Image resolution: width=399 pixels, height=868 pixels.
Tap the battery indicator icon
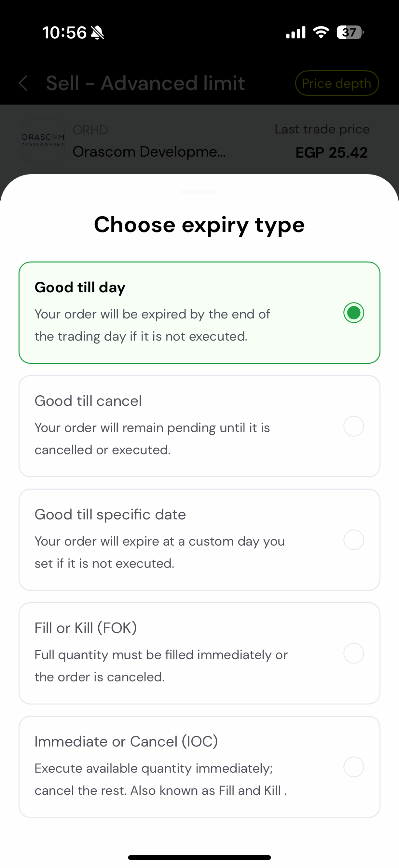click(x=350, y=32)
